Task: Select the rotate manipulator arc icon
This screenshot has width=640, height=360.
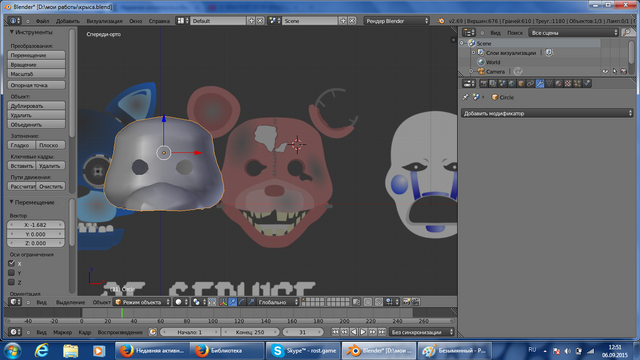Action: pyautogui.click(x=242, y=302)
